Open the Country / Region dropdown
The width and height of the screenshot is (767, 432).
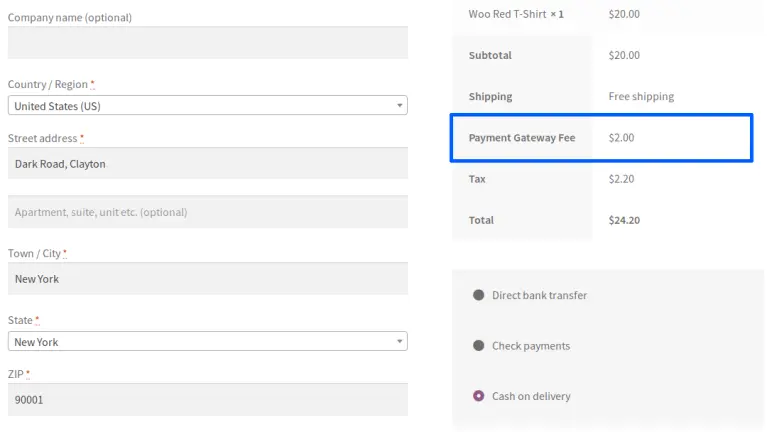(207, 106)
